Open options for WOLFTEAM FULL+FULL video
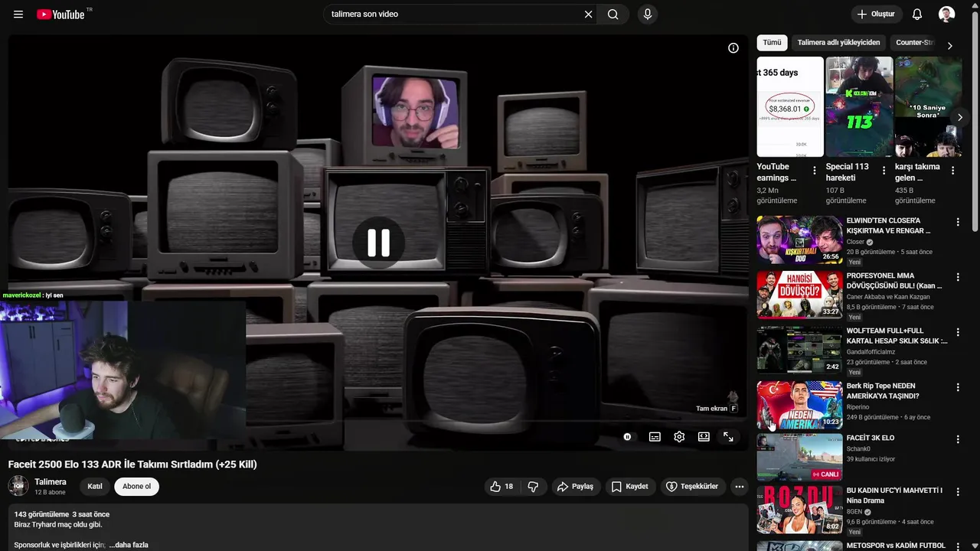The height and width of the screenshot is (551, 980). pyautogui.click(x=957, y=333)
